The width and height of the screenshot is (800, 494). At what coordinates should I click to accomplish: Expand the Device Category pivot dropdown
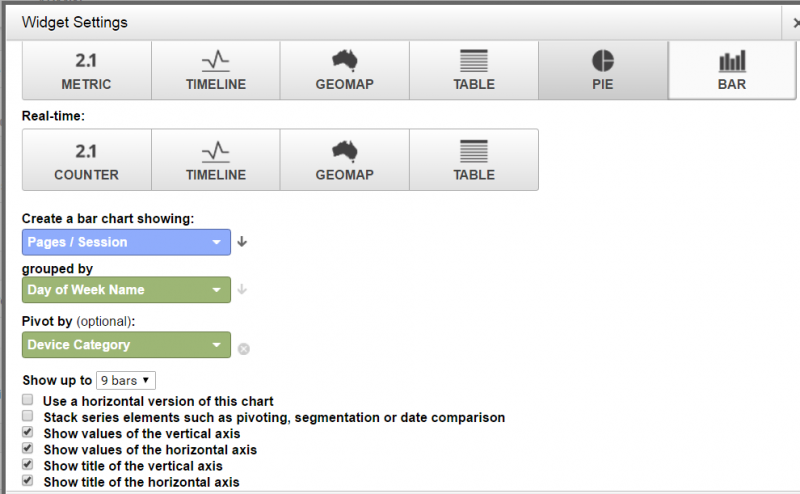tap(126, 345)
